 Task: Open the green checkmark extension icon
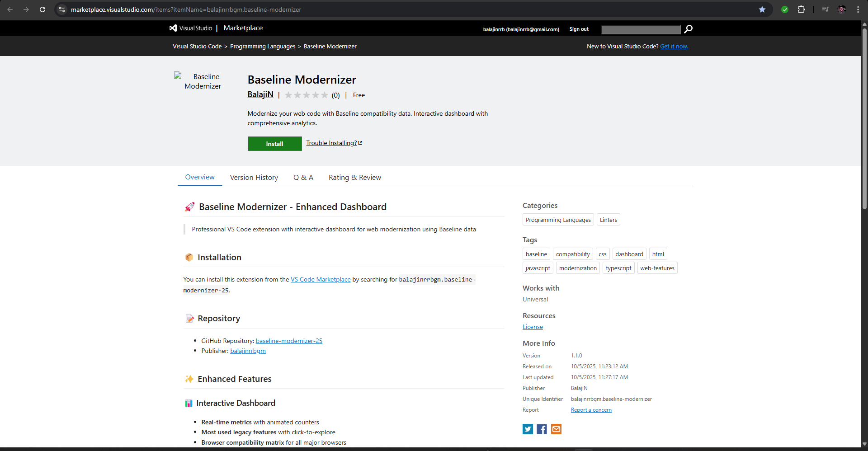785,9
